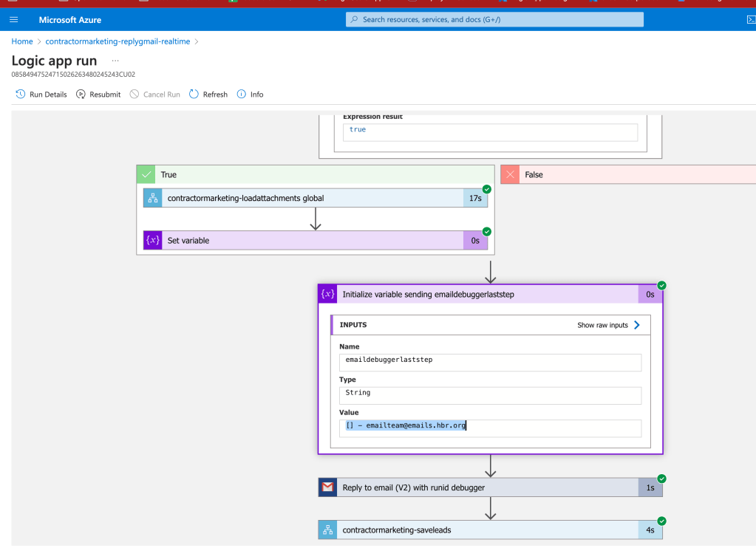Refresh the logic app run
The width and height of the screenshot is (756, 548).
[x=208, y=95]
